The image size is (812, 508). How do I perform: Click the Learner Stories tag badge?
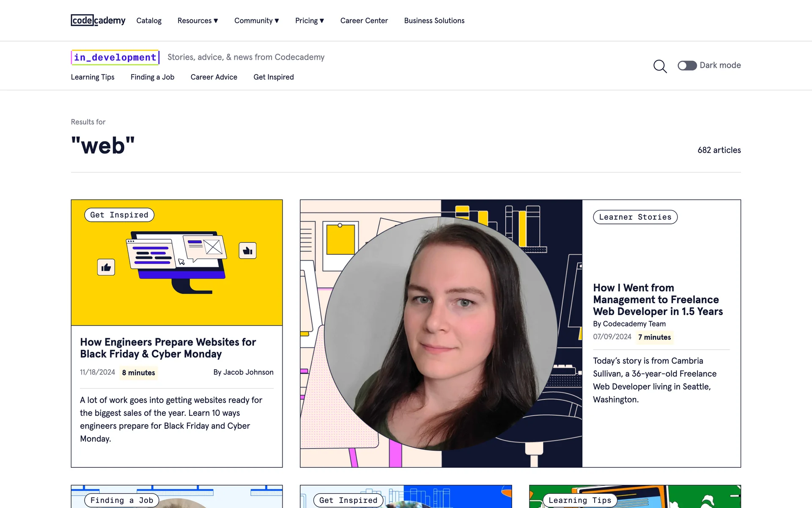pyautogui.click(x=635, y=217)
